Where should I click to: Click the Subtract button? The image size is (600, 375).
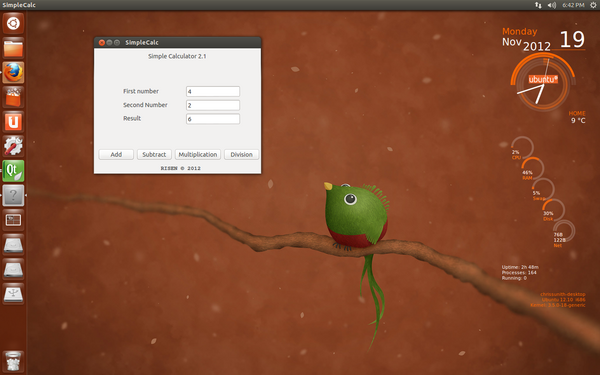pos(154,154)
